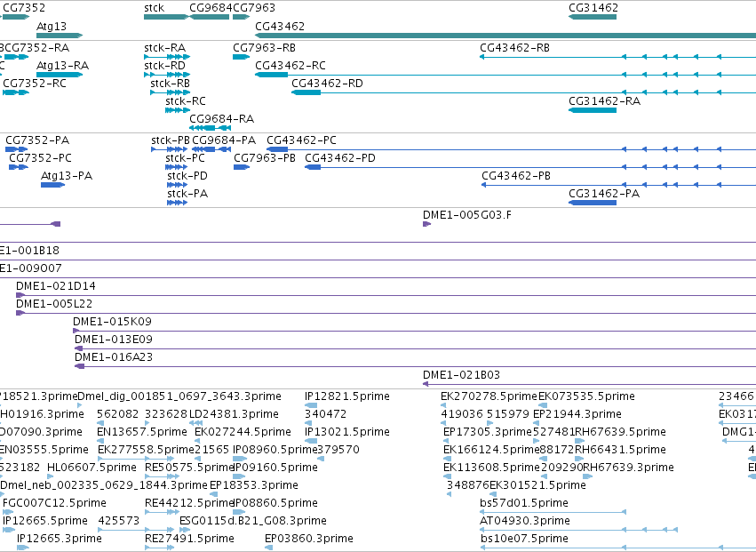
Task: Open the CG43462-PC protein label
Action: [301, 140]
